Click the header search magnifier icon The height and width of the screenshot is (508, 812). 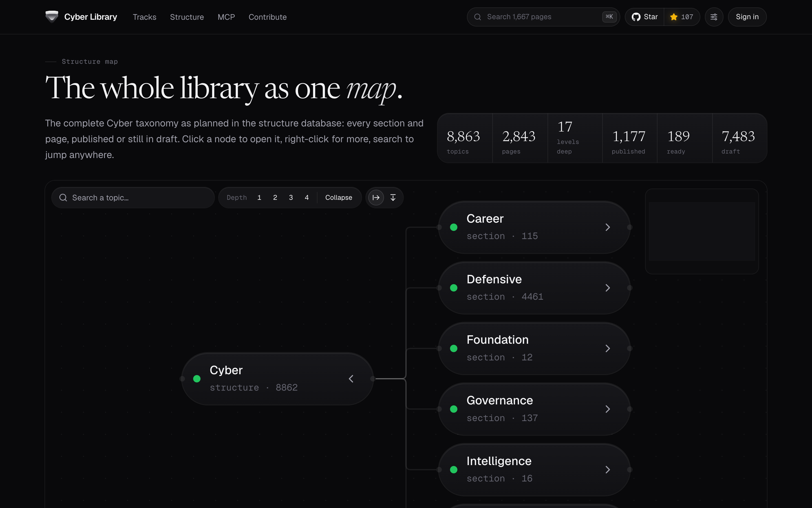(477, 17)
